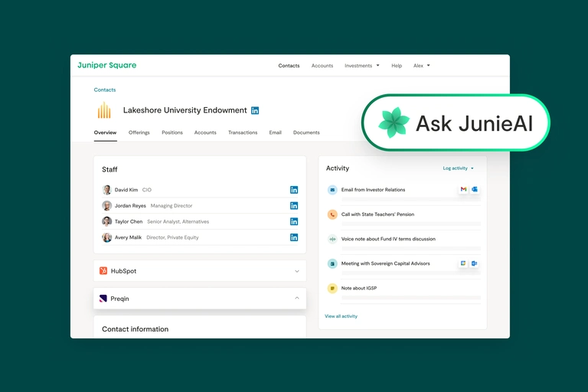Viewport: 588px width, 392px height.
Task: Click the orange phone call activity icon
Action: 332,214
